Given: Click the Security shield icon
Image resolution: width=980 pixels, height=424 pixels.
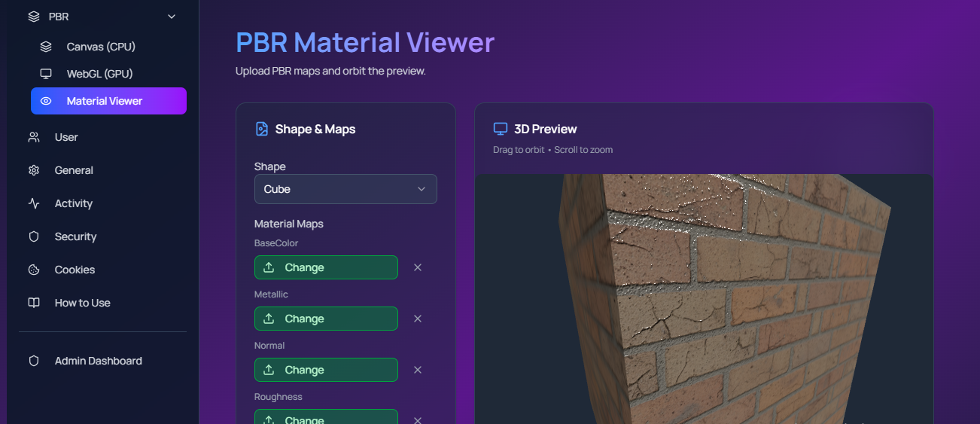Looking at the screenshot, I should tap(34, 236).
